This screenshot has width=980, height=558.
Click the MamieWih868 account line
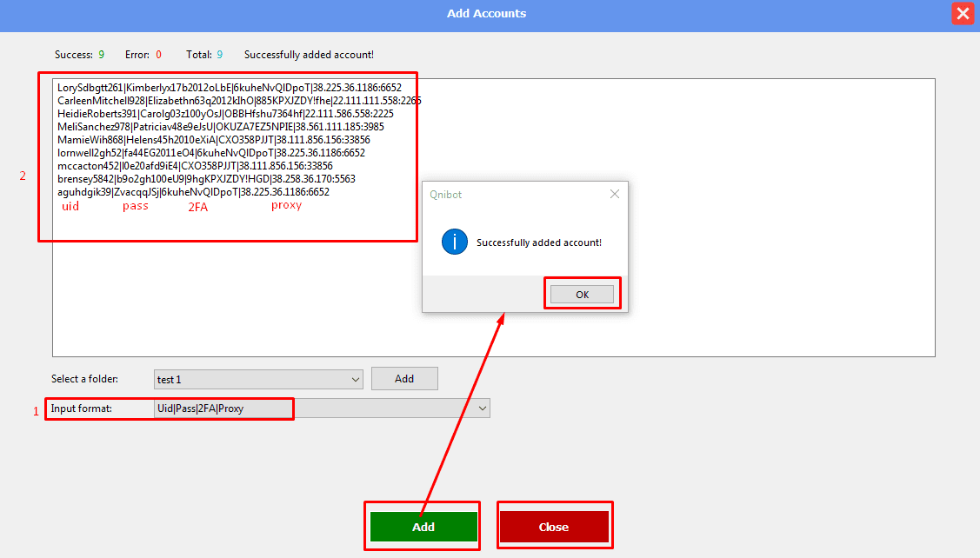pyautogui.click(x=213, y=140)
